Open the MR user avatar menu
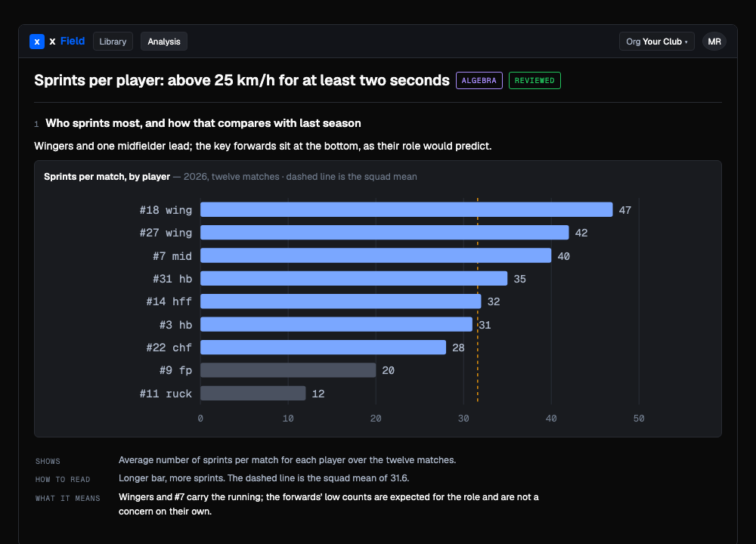This screenshot has width=756, height=544. click(714, 42)
